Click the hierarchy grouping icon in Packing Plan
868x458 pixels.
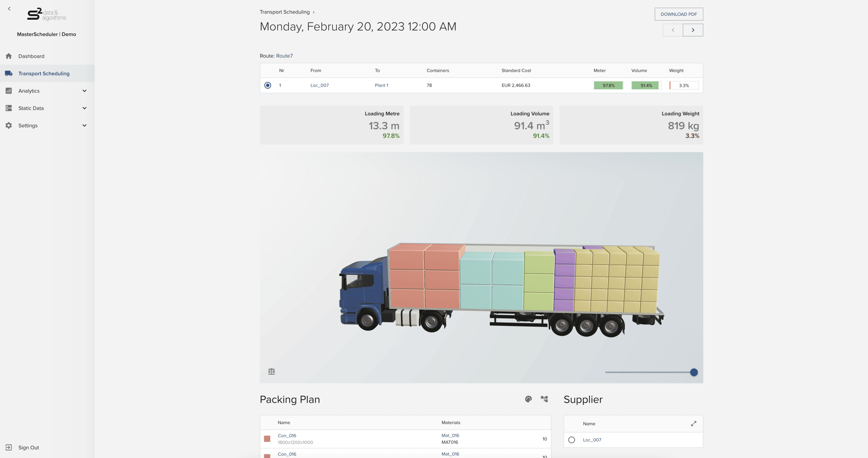(x=544, y=399)
